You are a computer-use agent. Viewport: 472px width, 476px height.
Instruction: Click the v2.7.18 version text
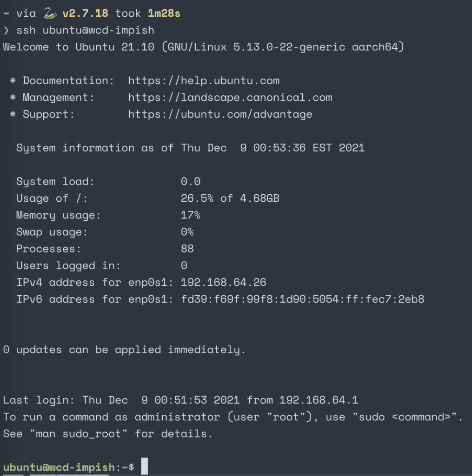(86, 13)
